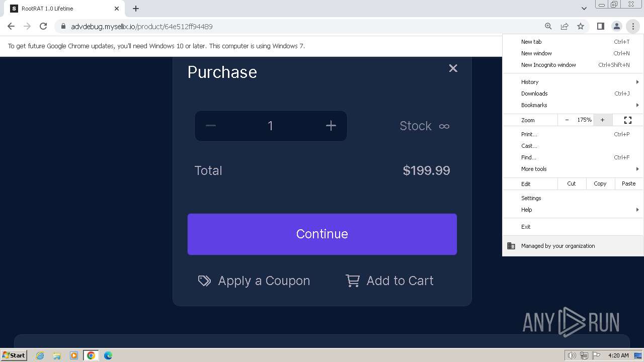The height and width of the screenshot is (362, 644).
Task: Click the purple Continue button
Action: (322, 234)
